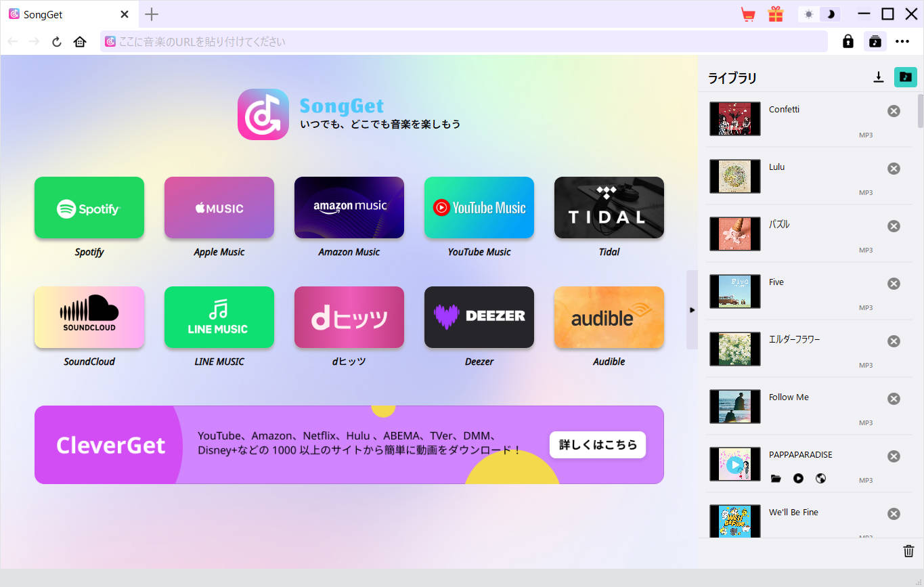The image size is (924, 587).
Task: Open the Deezer service tile
Action: point(479,318)
